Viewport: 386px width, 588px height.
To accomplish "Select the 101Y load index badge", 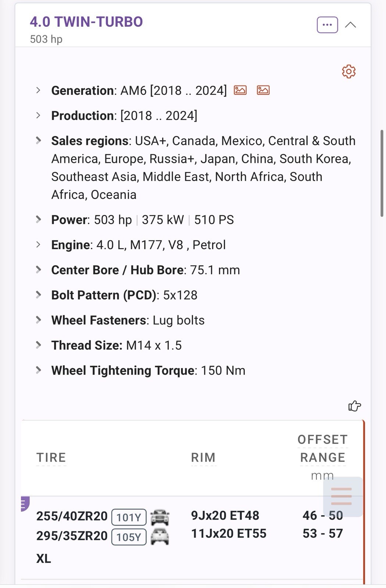I will [129, 517].
